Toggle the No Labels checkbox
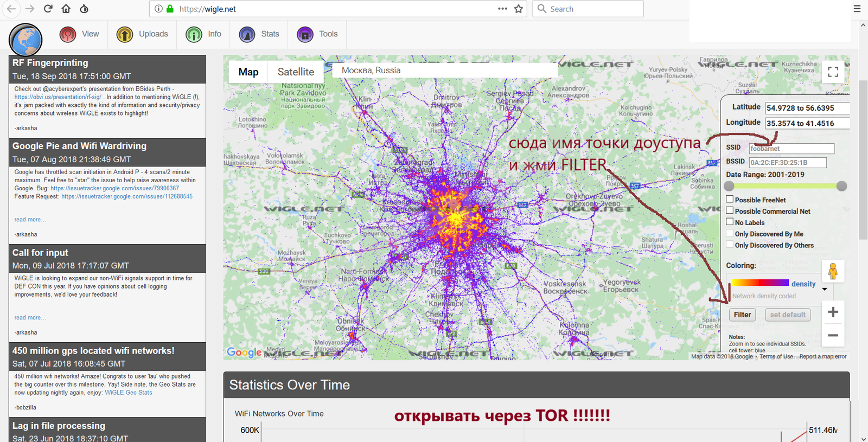 730,222
